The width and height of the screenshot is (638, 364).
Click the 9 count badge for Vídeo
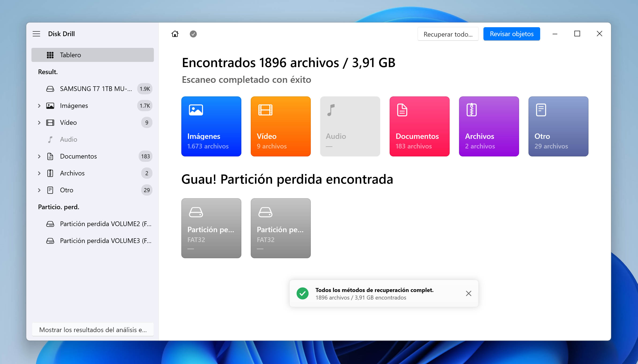tap(147, 122)
